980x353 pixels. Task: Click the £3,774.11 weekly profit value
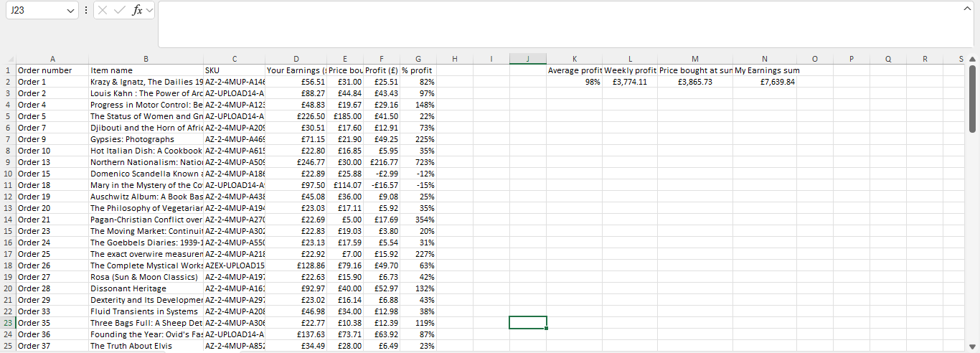631,82
